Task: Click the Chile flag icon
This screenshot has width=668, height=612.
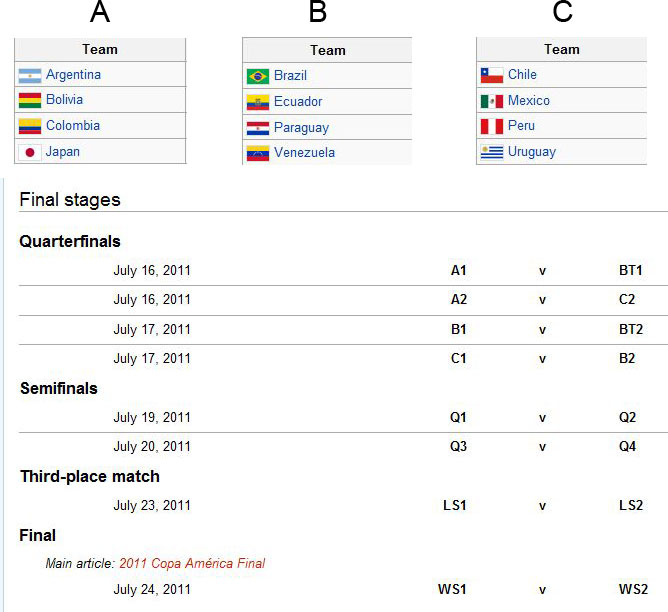Action: click(x=492, y=75)
